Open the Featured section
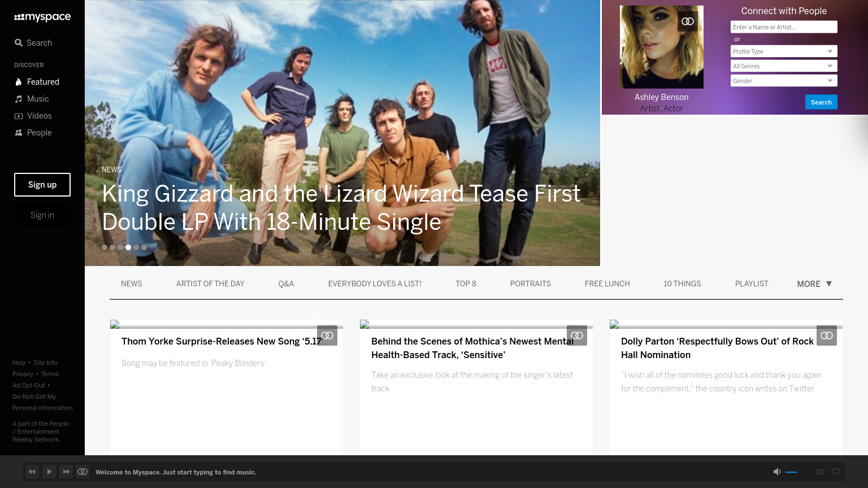Image resolution: width=868 pixels, height=488 pixels. point(37,82)
